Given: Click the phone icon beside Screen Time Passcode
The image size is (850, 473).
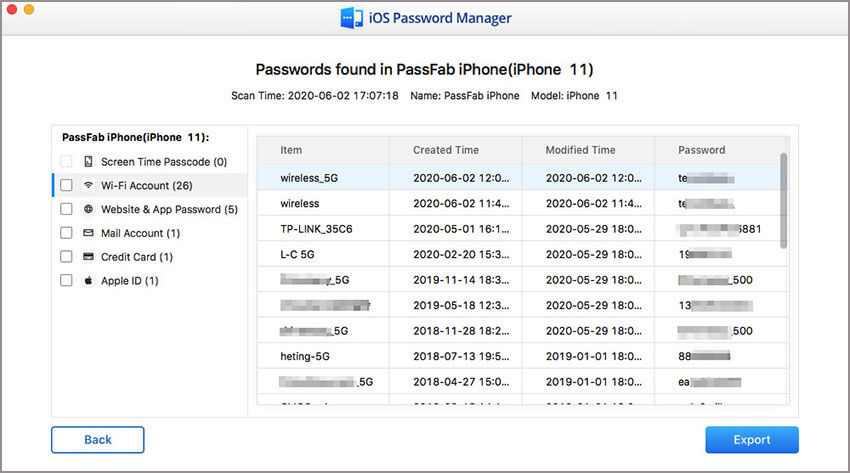Looking at the screenshot, I should coord(88,161).
